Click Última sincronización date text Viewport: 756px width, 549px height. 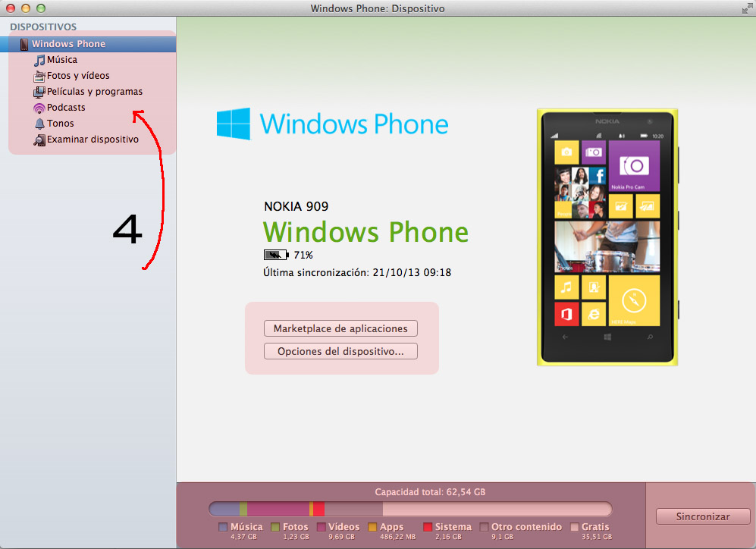tap(357, 272)
